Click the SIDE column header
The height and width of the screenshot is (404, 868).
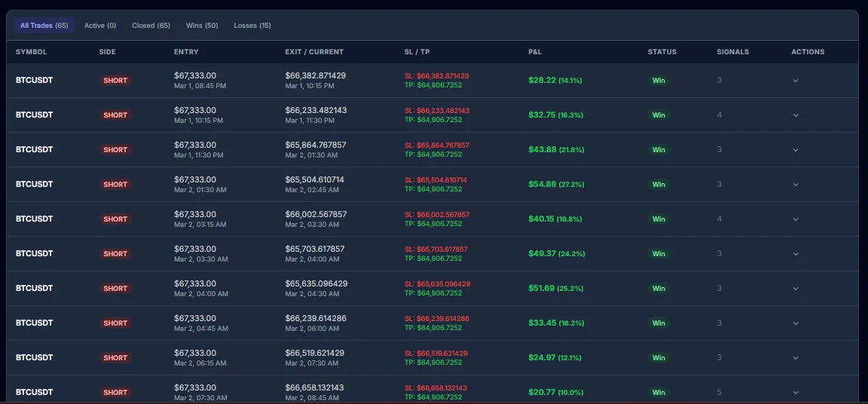tap(108, 52)
